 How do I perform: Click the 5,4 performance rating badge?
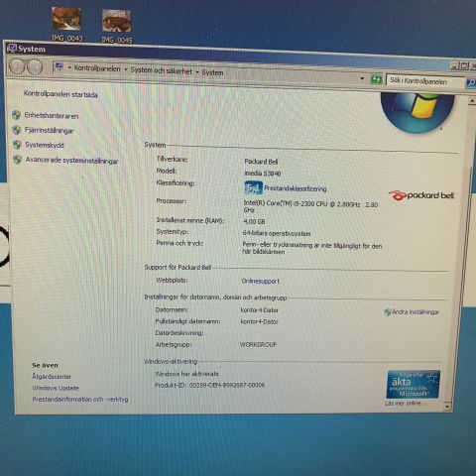point(254,187)
